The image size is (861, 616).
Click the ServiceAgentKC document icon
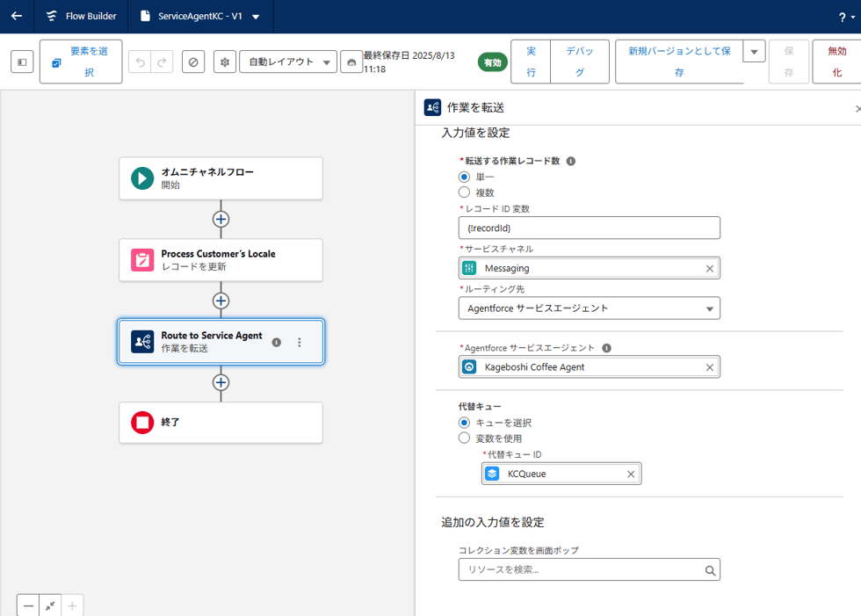pyautogui.click(x=145, y=16)
